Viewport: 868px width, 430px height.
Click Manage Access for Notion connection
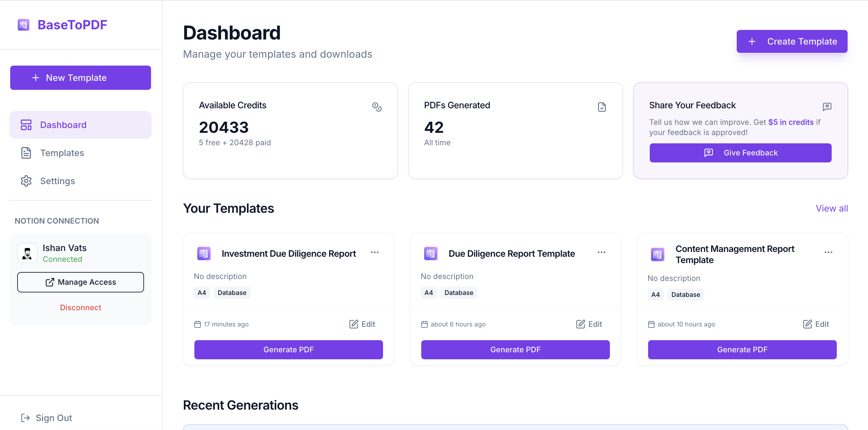click(x=81, y=282)
